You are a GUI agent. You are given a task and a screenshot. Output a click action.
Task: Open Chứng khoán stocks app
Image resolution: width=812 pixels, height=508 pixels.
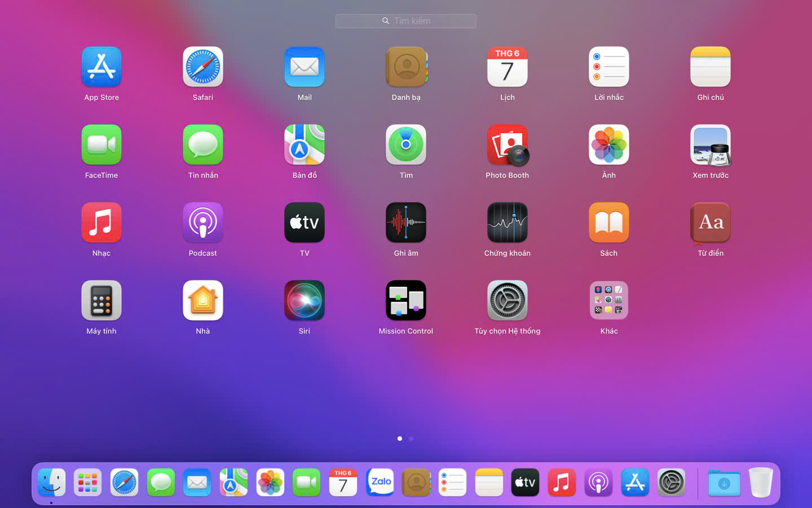(507, 223)
